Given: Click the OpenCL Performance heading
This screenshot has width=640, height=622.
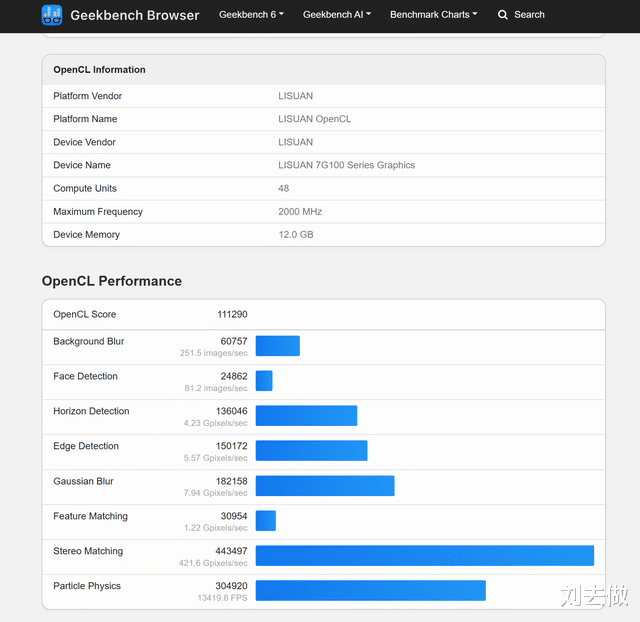Looking at the screenshot, I should [112, 281].
